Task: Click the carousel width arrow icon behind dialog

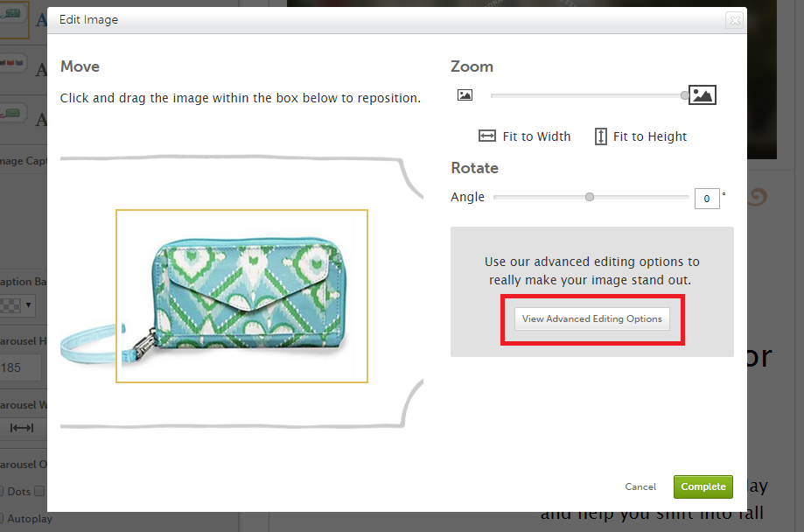Action: tap(22, 428)
